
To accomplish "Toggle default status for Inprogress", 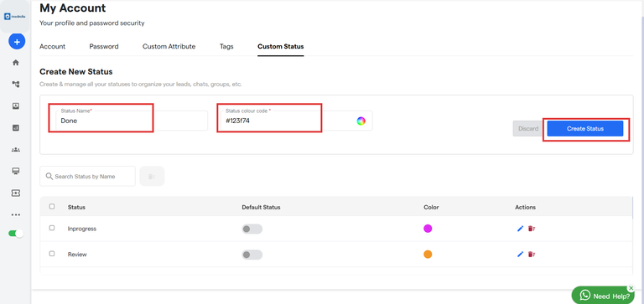I will [252, 229].
